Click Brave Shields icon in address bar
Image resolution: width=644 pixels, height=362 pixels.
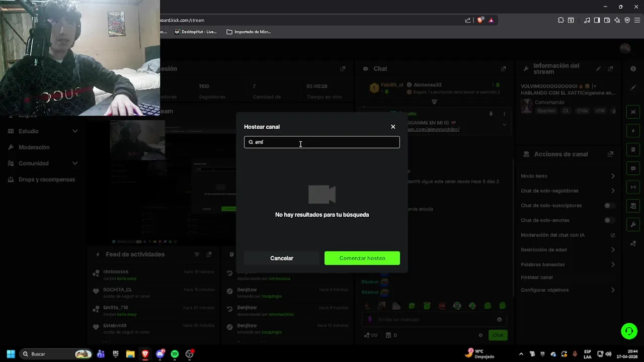pos(480,20)
